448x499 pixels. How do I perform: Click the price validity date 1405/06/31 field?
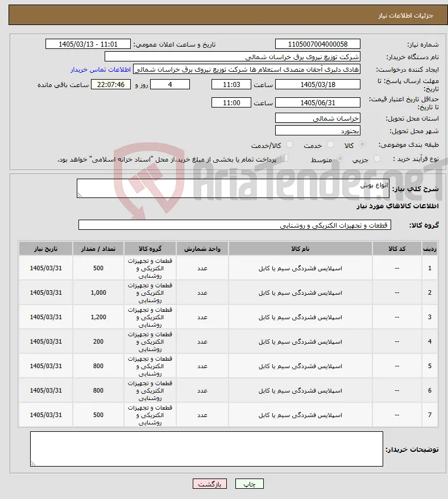click(x=318, y=103)
